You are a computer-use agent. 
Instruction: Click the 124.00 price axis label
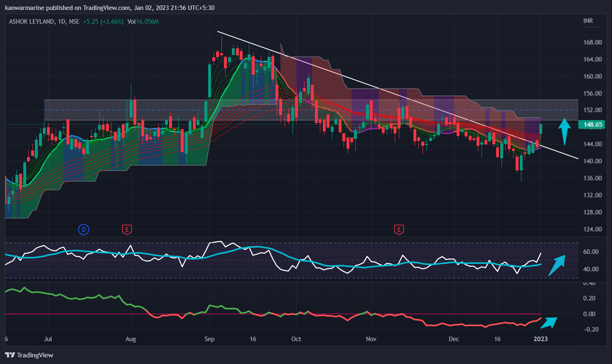592,229
